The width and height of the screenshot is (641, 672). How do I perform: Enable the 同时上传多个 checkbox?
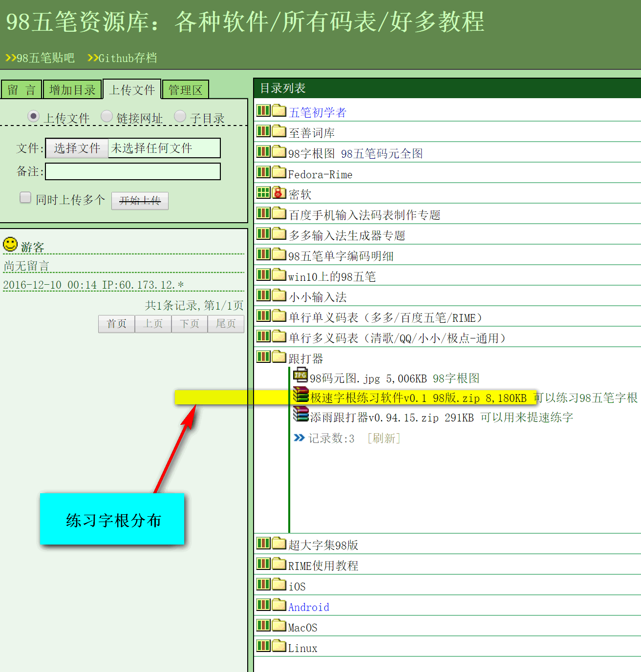[25, 197]
